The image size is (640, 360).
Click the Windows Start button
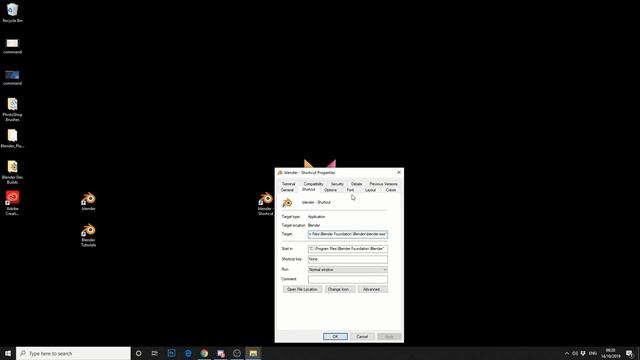pyautogui.click(x=8, y=353)
